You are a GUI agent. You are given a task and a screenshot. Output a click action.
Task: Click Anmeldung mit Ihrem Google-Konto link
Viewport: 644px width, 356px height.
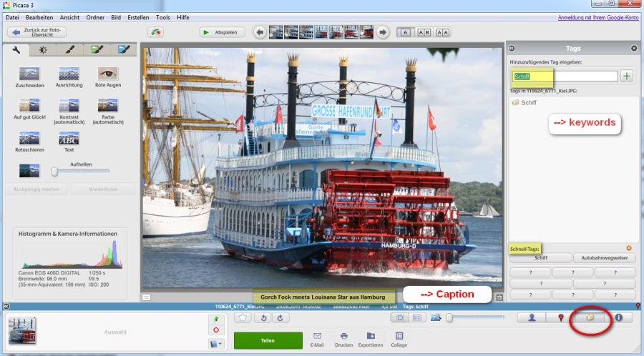click(598, 18)
